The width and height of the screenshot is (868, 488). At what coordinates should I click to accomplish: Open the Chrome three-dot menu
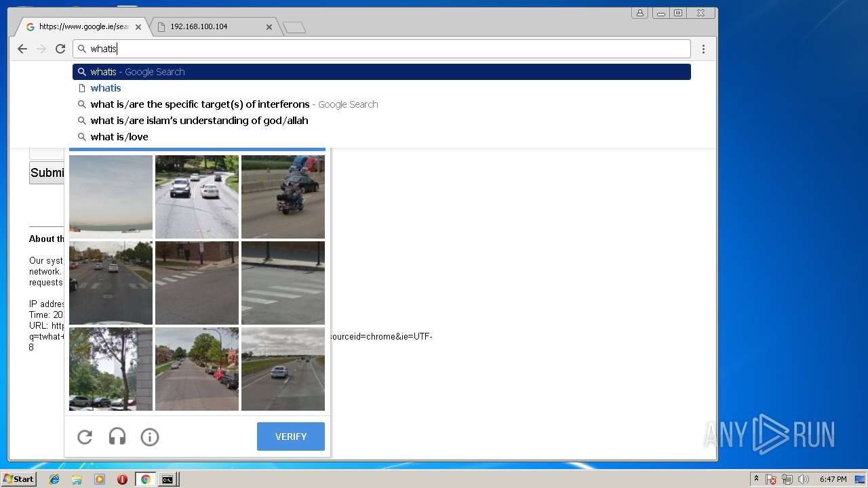tap(703, 49)
